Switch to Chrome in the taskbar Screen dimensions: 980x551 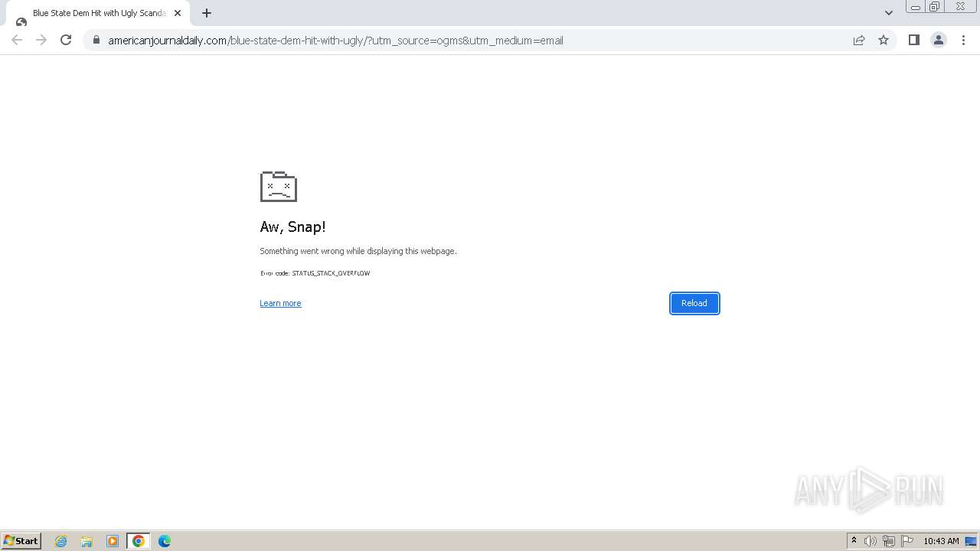click(x=139, y=541)
